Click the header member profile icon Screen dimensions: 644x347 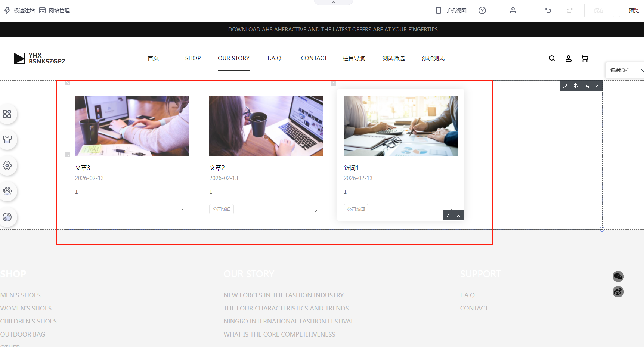click(569, 58)
